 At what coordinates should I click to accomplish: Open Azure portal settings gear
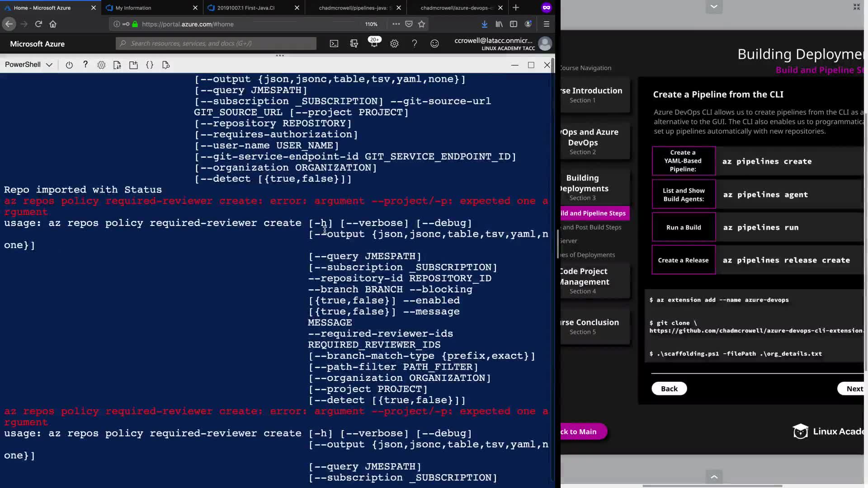pos(394,43)
